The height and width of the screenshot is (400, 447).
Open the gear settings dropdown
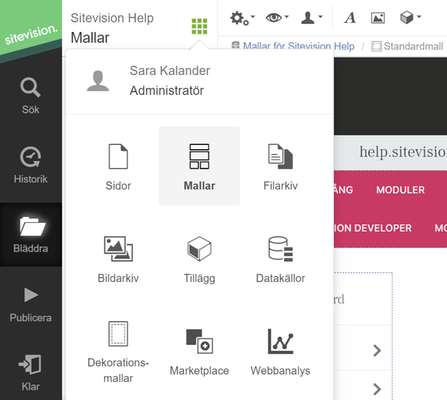point(242,18)
